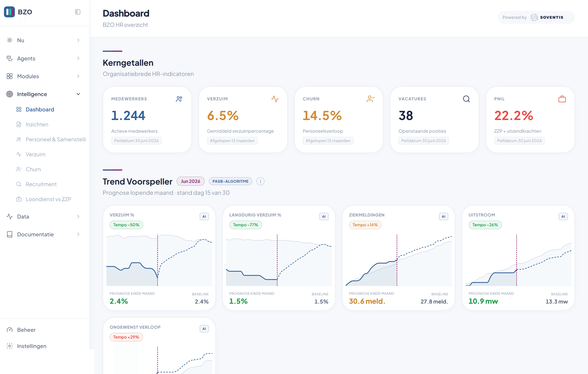Click the PASB-ALGORITME badge
This screenshot has height=374, width=588.
(x=230, y=181)
